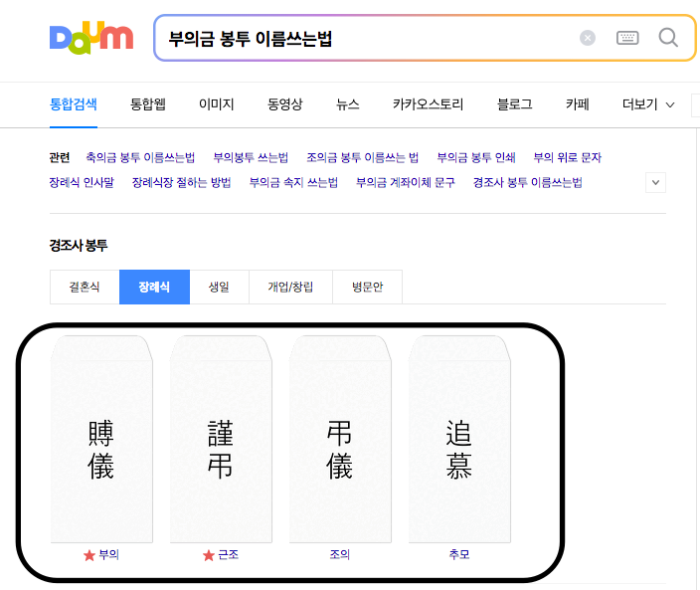Open the 카페 tab
The image size is (700, 590).
pyautogui.click(x=578, y=104)
